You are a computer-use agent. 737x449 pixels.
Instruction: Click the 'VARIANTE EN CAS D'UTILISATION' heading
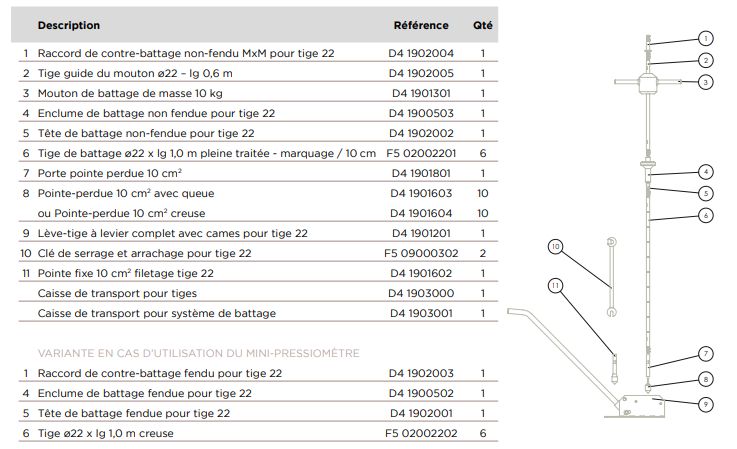[x=198, y=353]
